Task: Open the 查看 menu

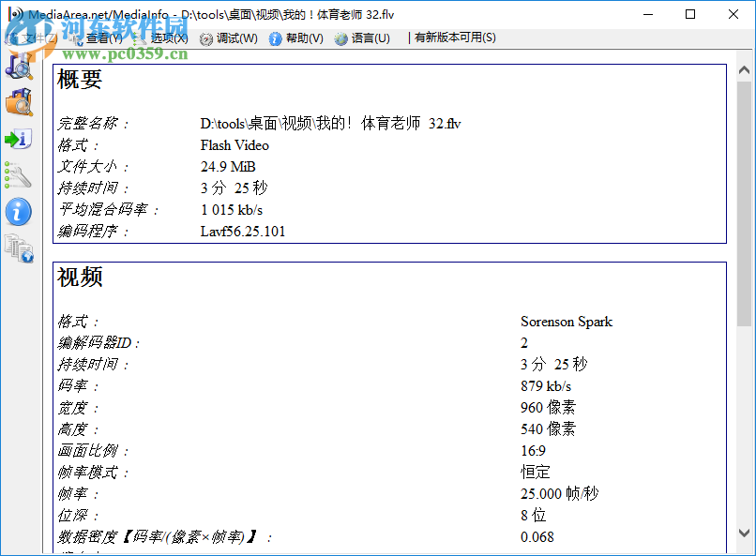Action: (x=103, y=38)
